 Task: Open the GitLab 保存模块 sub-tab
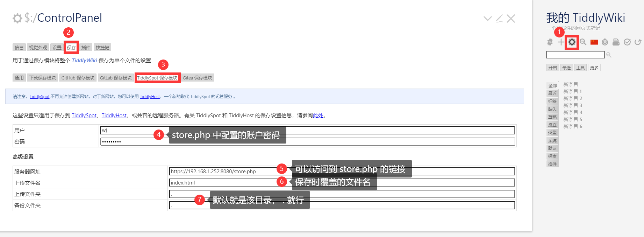(116, 78)
